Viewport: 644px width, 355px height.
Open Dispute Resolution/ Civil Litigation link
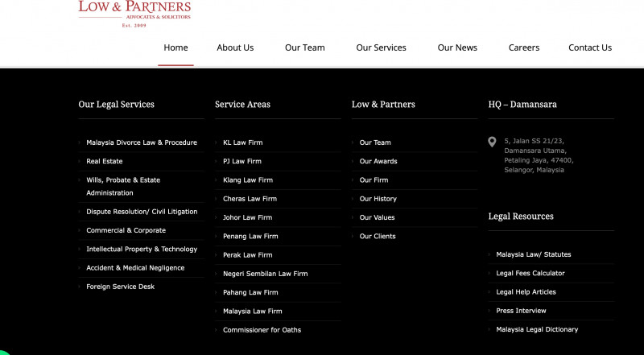click(x=142, y=212)
